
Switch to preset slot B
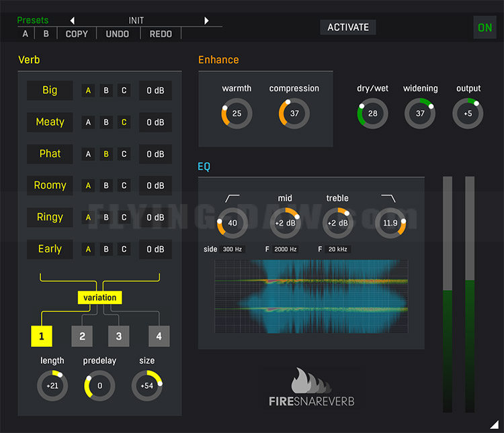point(46,34)
